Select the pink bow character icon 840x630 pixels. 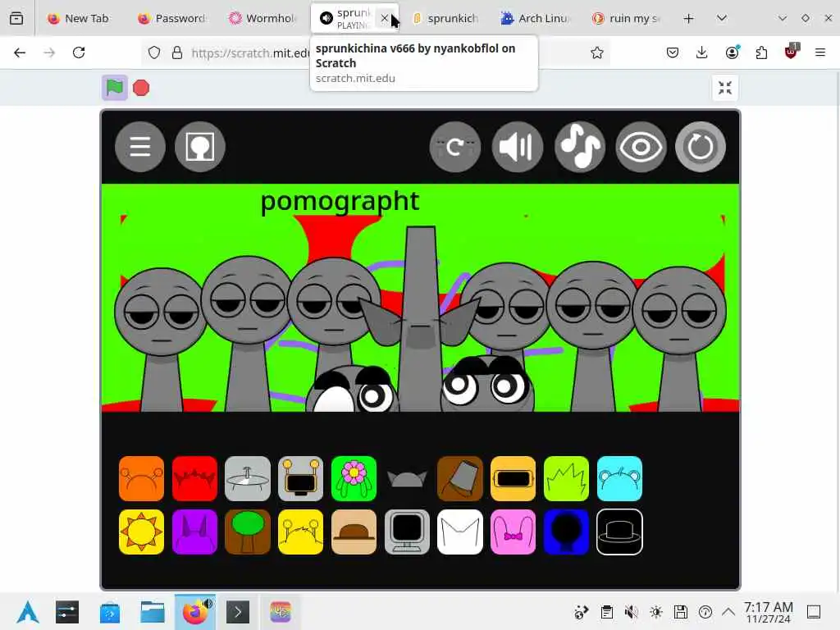click(513, 532)
